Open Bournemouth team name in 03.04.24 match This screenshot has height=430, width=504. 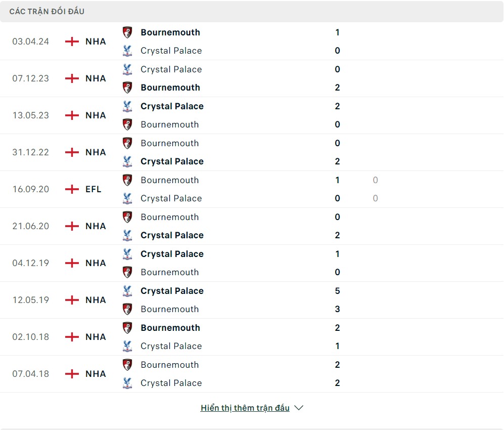[x=170, y=32]
